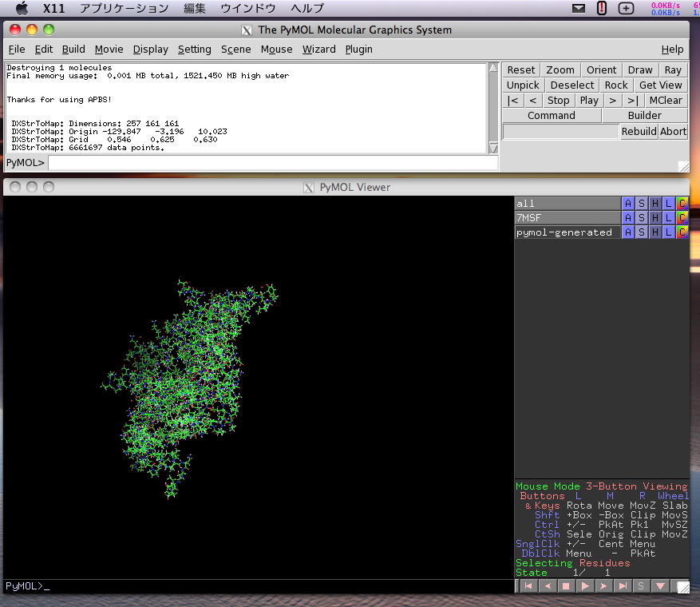Click the Stop text button beside Play
The width and height of the screenshot is (700, 607).
click(x=558, y=100)
